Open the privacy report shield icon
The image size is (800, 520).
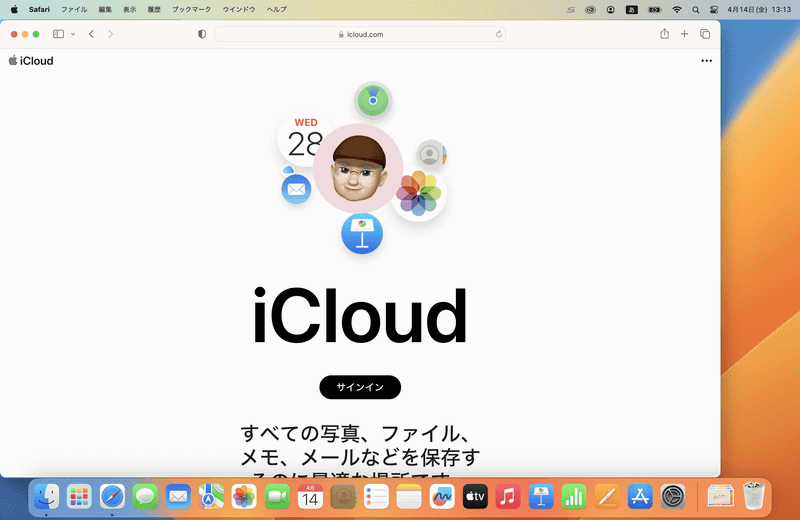(202, 34)
